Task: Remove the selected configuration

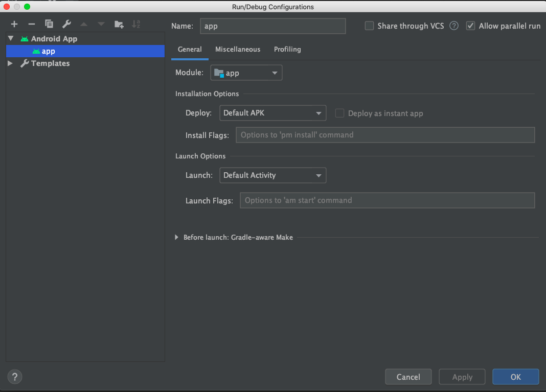Action: click(x=31, y=24)
